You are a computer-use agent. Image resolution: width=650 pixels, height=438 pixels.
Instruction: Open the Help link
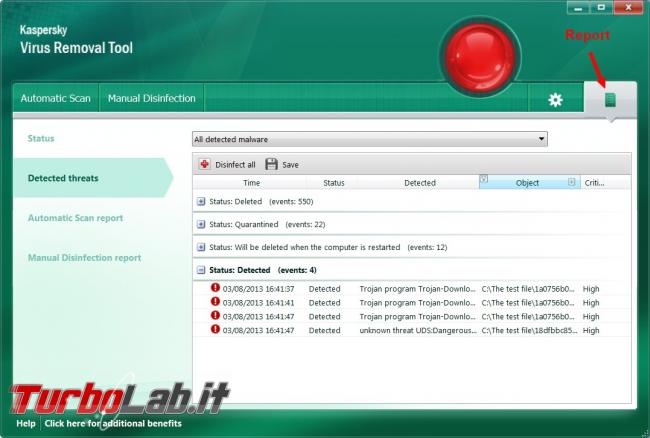(x=26, y=423)
